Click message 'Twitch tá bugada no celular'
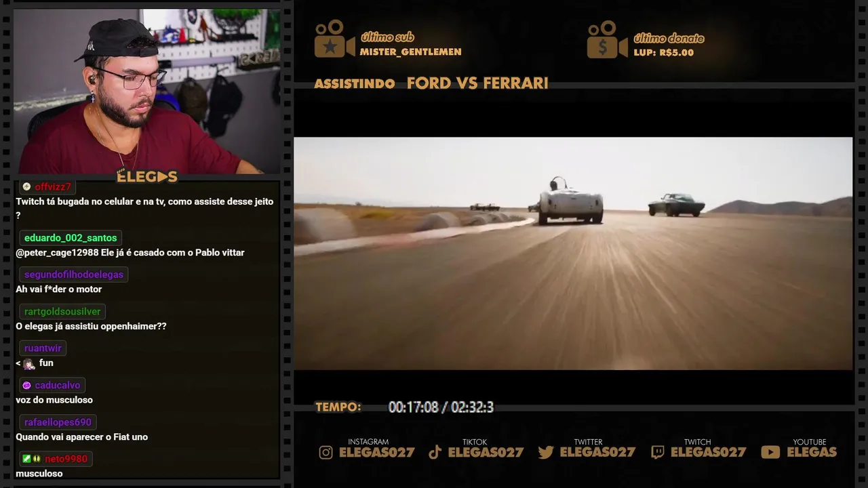 (144, 208)
